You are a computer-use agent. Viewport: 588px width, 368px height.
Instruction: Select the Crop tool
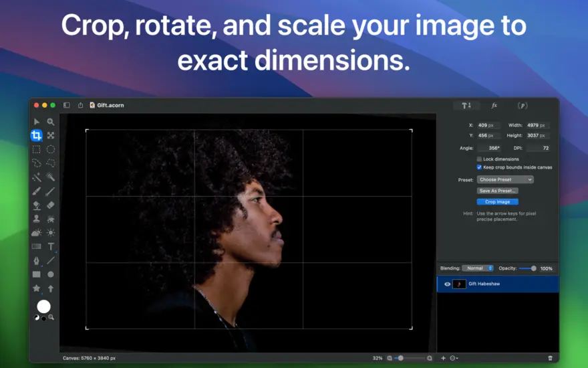(36, 135)
